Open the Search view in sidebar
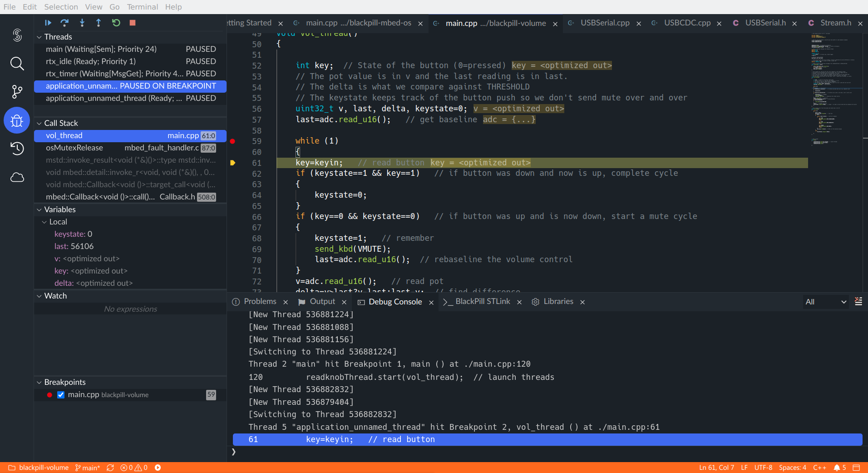The height and width of the screenshot is (473, 868). pyautogui.click(x=17, y=64)
